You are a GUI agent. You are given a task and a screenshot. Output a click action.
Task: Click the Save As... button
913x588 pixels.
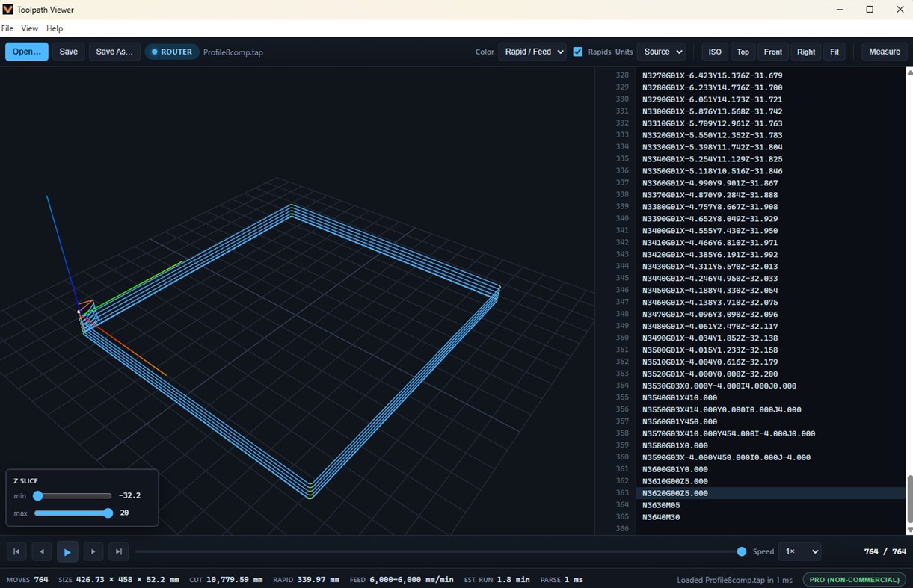pos(114,52)
